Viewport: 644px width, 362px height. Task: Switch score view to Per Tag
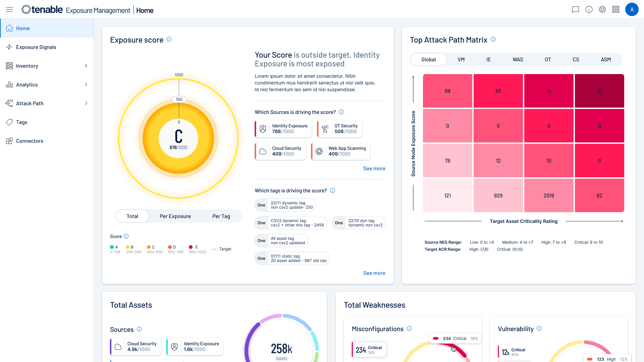221,216
